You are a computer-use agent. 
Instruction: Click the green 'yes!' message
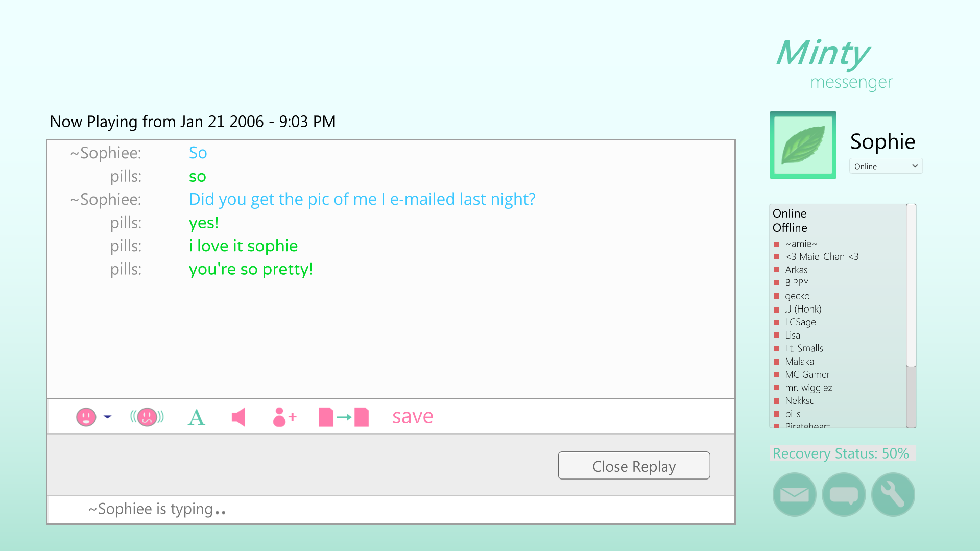[204, 223]
